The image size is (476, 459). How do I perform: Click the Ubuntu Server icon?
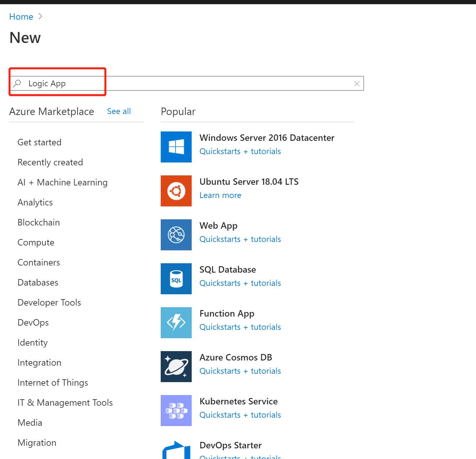pyautogui.click(x=176, y=191)
